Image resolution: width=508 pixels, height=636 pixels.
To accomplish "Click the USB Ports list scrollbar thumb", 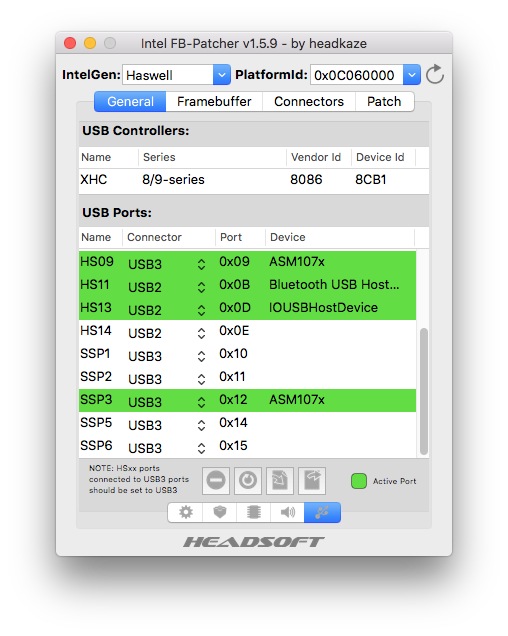I will click(424, 391).
